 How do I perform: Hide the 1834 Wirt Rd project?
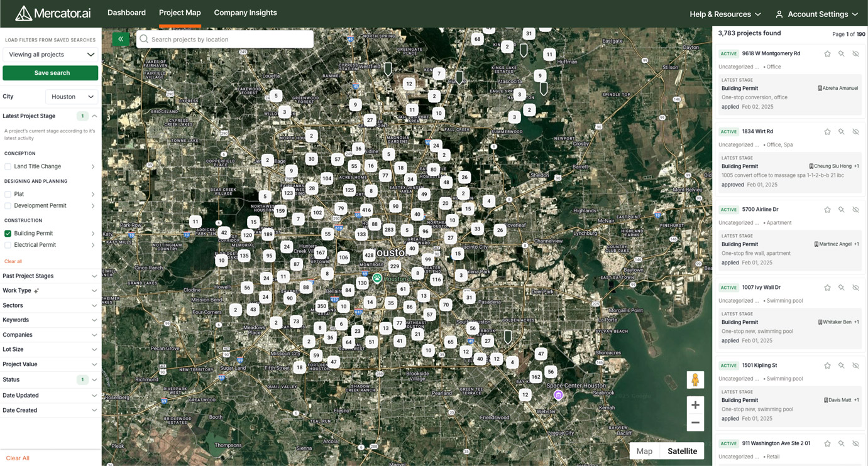pos(855,132)
